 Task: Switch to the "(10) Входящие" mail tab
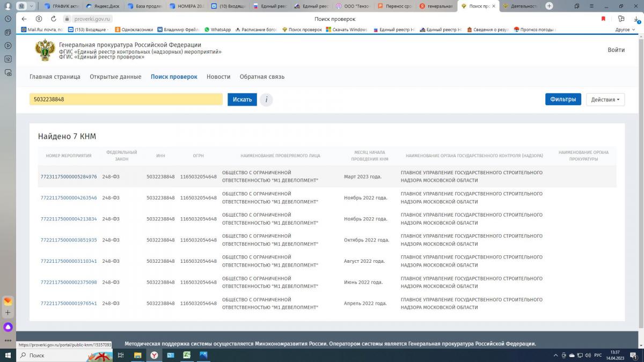pyautogui.click(x=228, y=6)
